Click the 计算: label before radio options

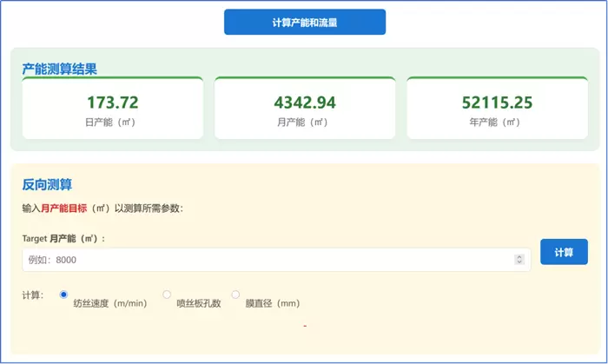33,295
